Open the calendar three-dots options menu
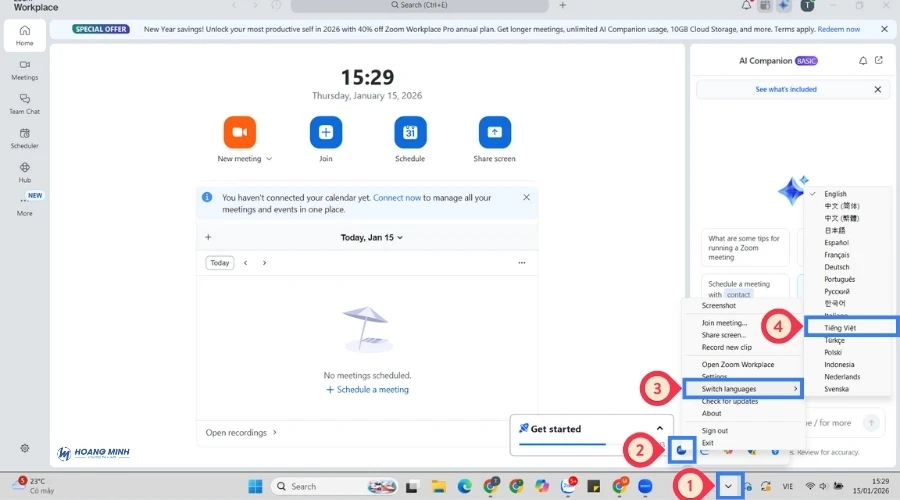The height and width of the screenshot is (500, 900). coord(522,263)
